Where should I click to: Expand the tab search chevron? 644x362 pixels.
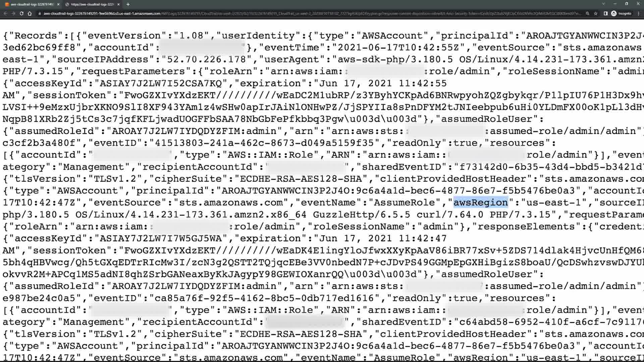pos(603,4)
